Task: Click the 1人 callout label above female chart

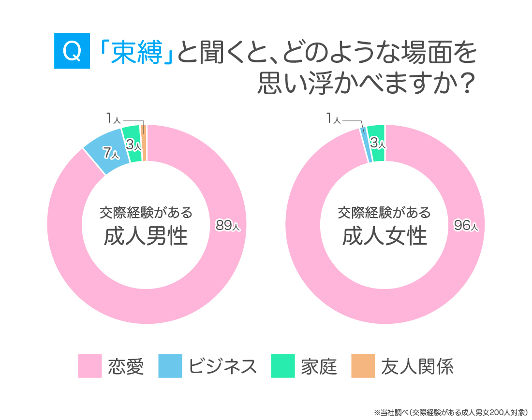Action: click(334, 118)
